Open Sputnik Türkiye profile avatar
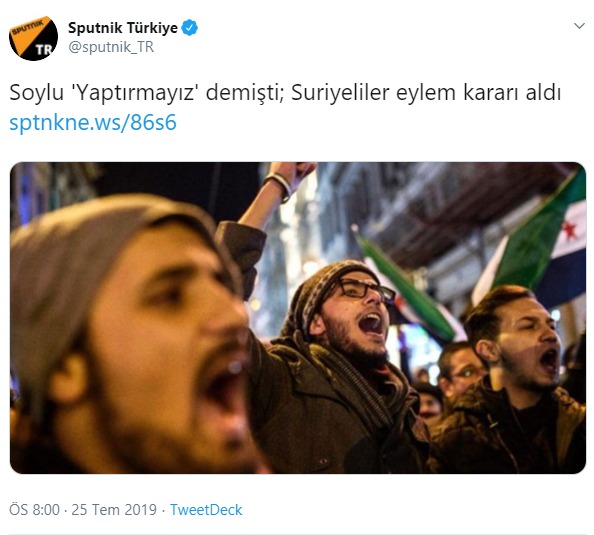 tap(33, 38)
